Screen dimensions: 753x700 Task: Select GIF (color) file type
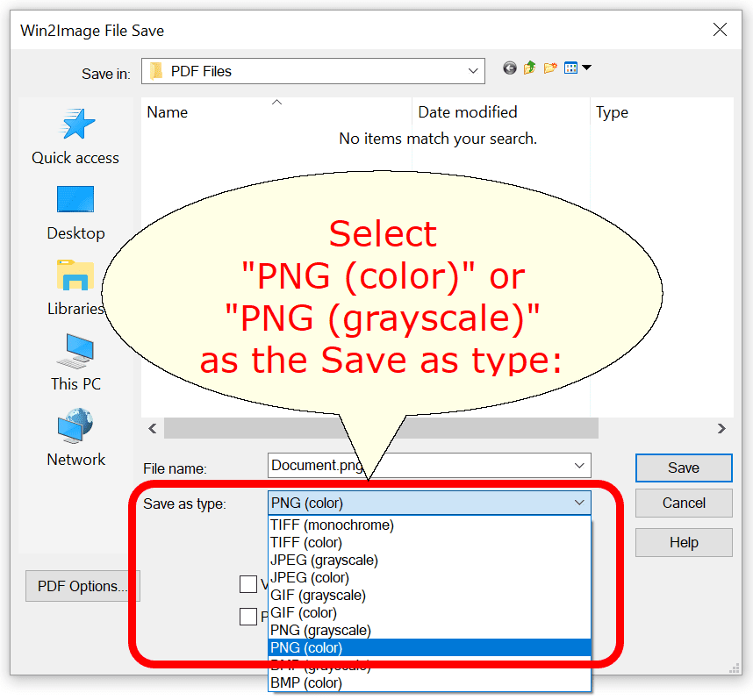(429, 612)
